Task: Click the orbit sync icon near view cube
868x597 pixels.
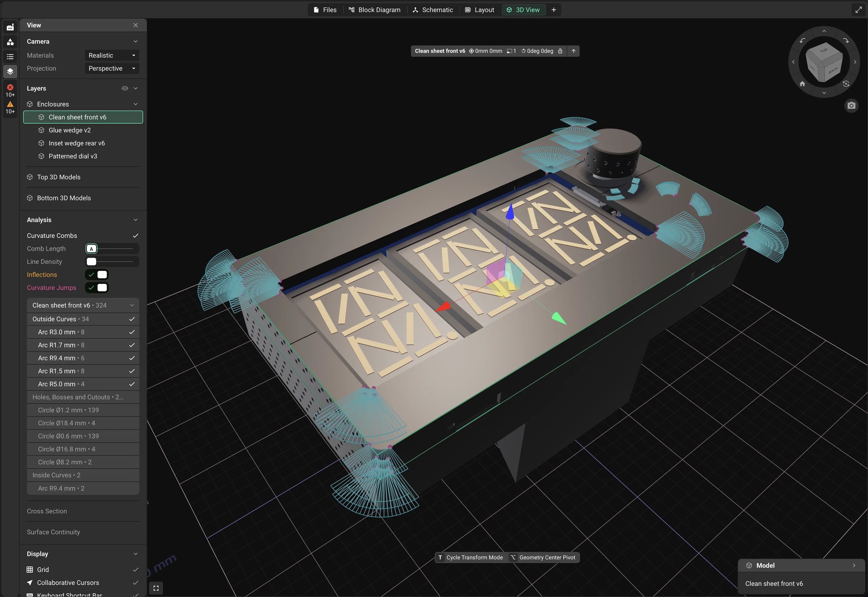Action: [x=846, y=84]
